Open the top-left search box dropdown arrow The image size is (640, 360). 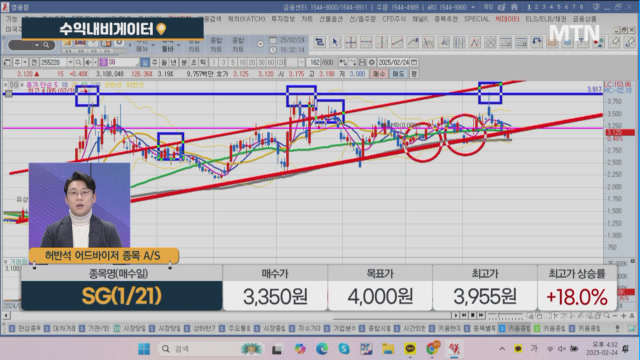tap(37, 45)
